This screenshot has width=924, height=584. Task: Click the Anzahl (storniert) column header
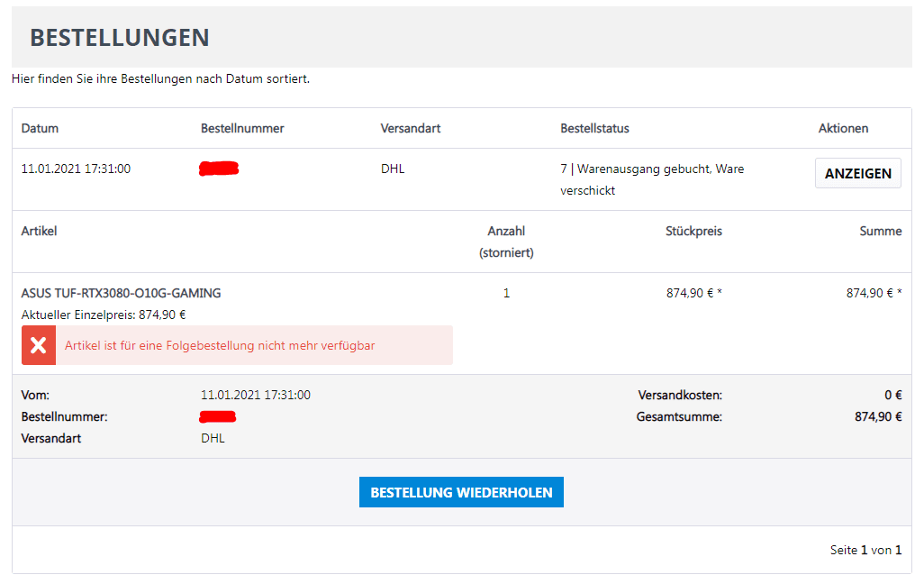tap(506, 242)
